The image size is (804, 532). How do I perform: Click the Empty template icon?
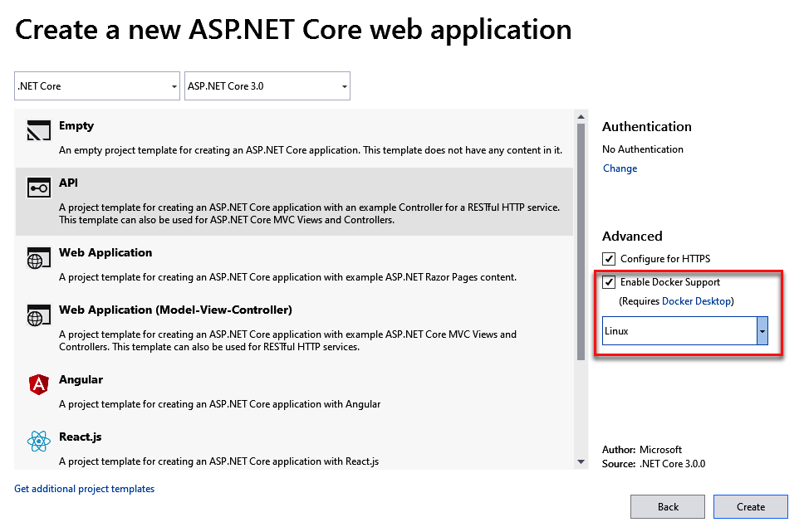pyautogui.click(x=38, y=130)
